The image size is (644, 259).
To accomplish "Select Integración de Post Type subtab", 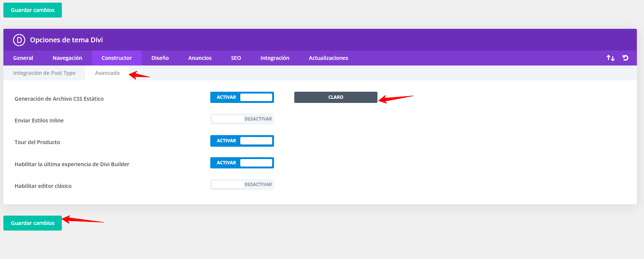I will click(x=44, y=73).
